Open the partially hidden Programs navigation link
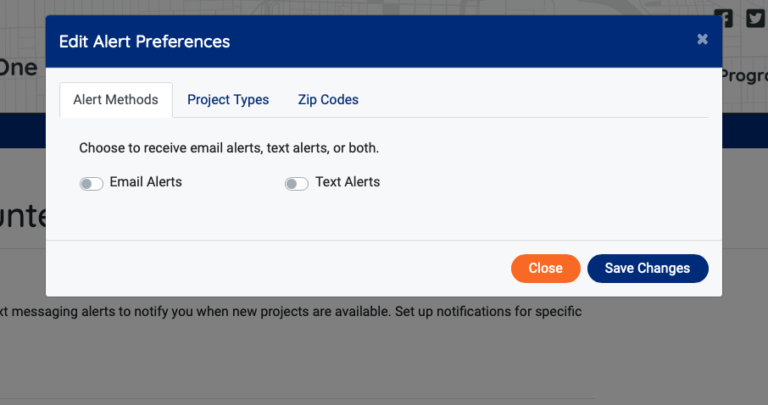Image resolution: width=768 pixels, height=405 pixels. (744, 75)
